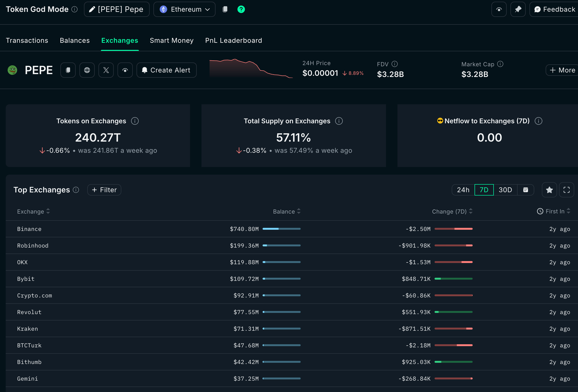Viewport: 578px width, 392px height.
Task: Open the custom date calendar icon
Action: click(525, 190)
